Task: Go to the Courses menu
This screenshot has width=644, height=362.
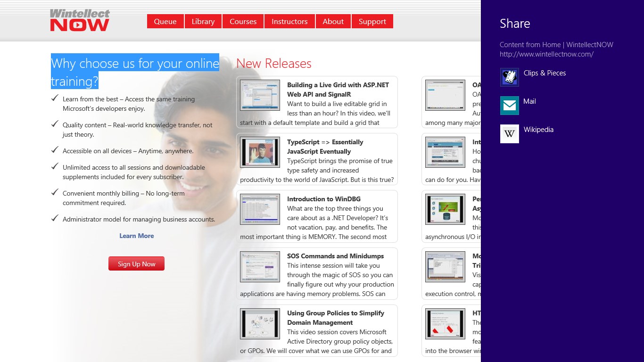Action: click(x=243, y=21)
